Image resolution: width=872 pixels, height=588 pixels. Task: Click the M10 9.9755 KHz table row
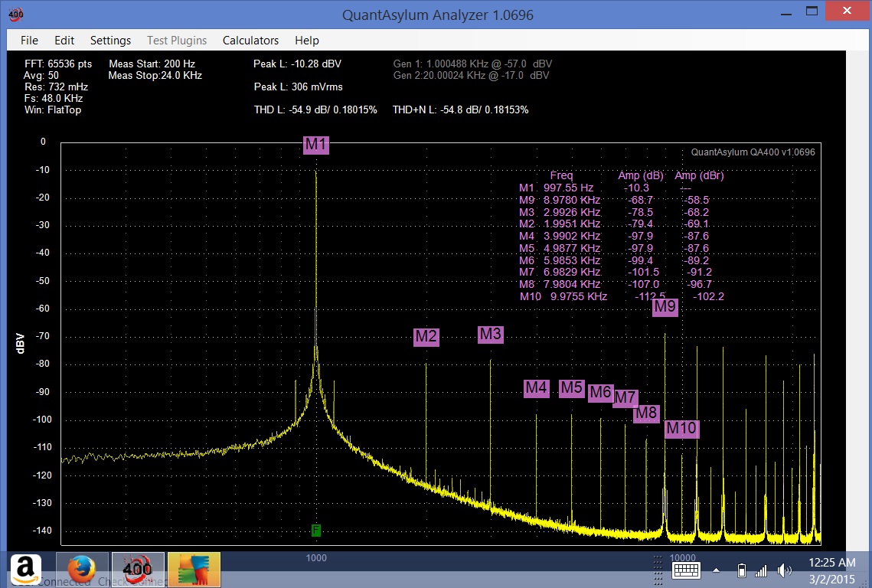click(622, 296)
